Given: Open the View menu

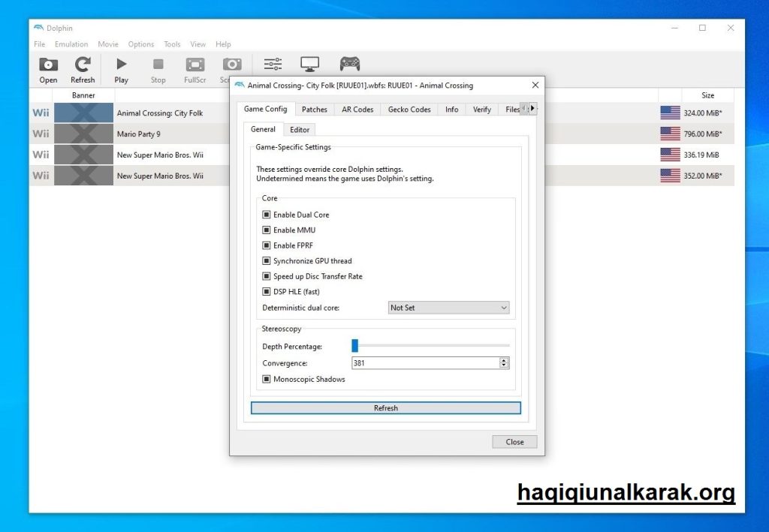Looking at the screenshot, I should (x=198, y=44).
